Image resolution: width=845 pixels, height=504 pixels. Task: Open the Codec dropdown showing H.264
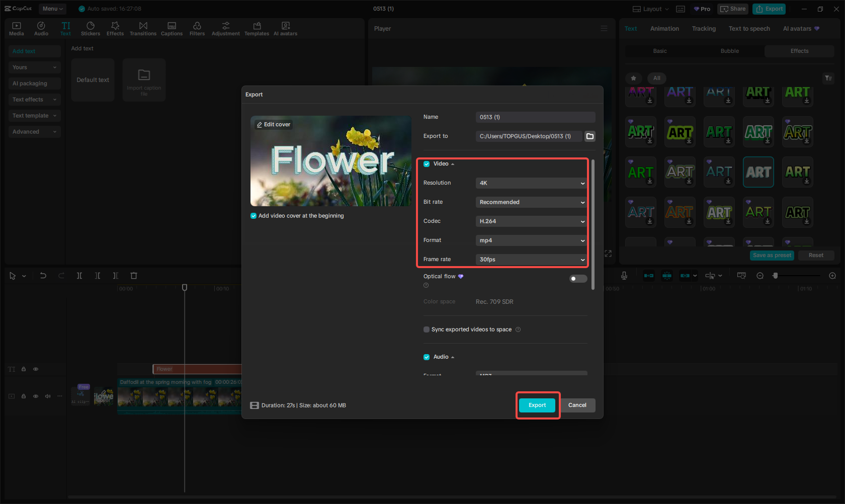(531, 221)
